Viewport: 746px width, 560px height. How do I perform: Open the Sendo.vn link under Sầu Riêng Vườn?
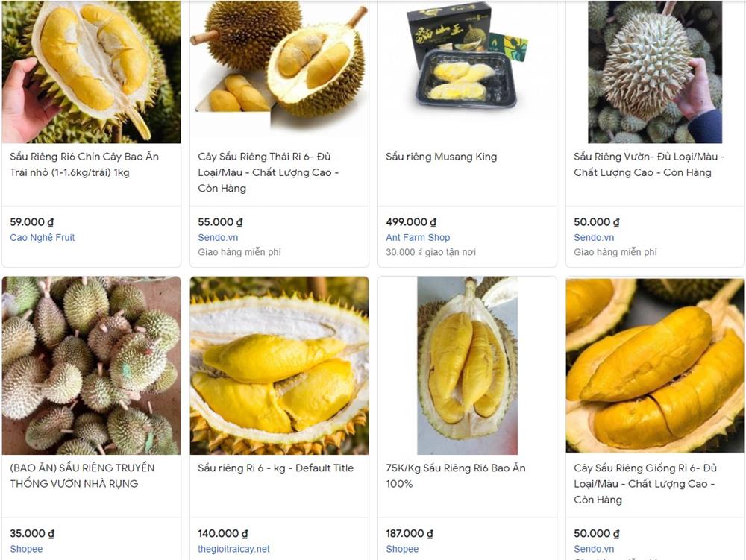pyautogui.click(x=594, y=237)
